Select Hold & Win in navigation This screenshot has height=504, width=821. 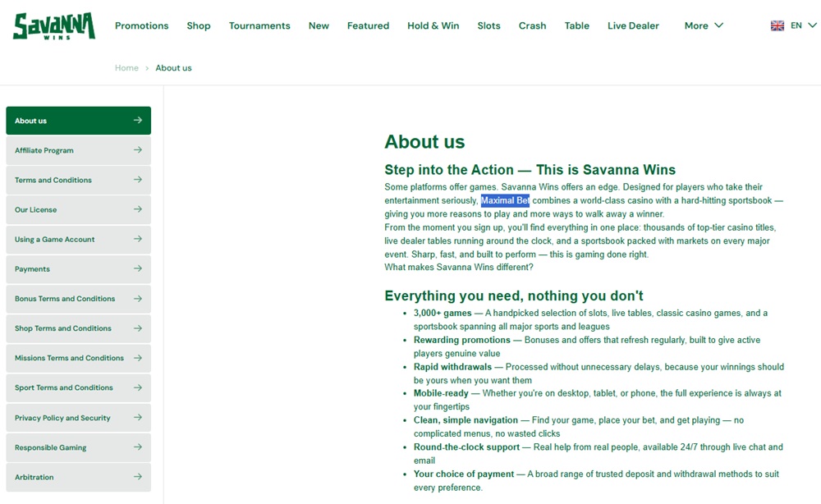click(x=433, y=25)
